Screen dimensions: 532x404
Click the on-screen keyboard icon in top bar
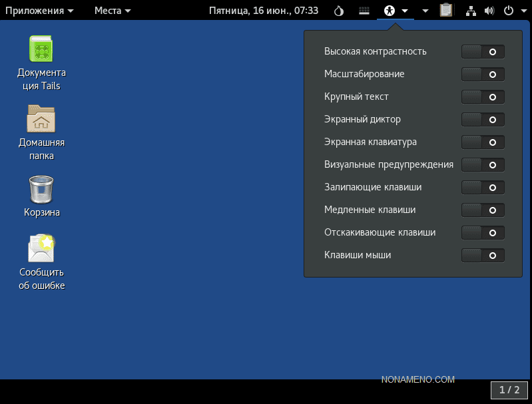pyautogui.click(x=364, y=11)
